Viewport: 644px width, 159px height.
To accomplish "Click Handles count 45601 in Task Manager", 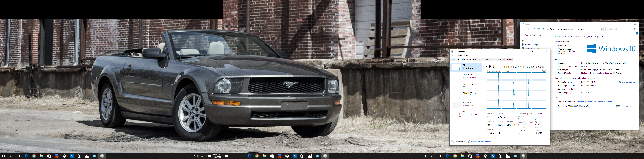I will point(511,125).
